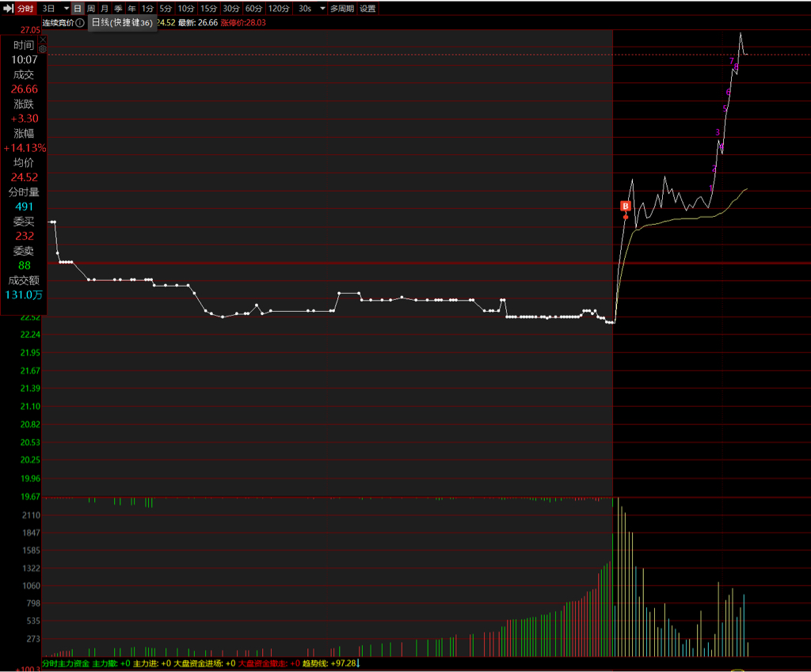
Task: Select the 3日 multi-day period
Action: point(48,8)
